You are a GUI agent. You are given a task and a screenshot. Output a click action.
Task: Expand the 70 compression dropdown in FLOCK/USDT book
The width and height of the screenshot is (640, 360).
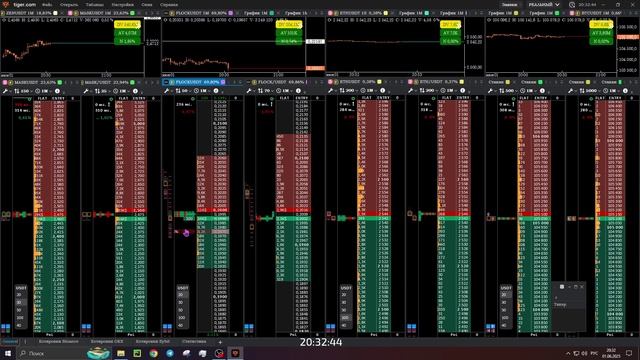pos(265,91)
